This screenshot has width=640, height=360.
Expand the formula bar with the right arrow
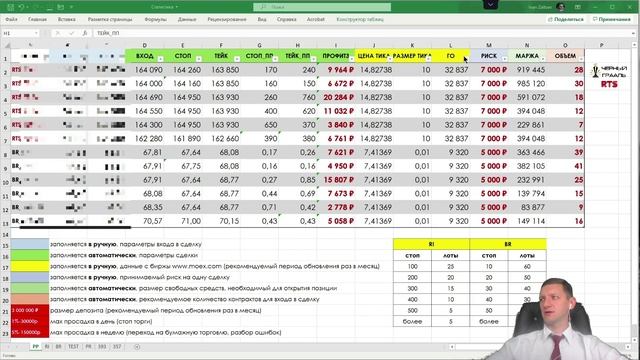point(633,33)
